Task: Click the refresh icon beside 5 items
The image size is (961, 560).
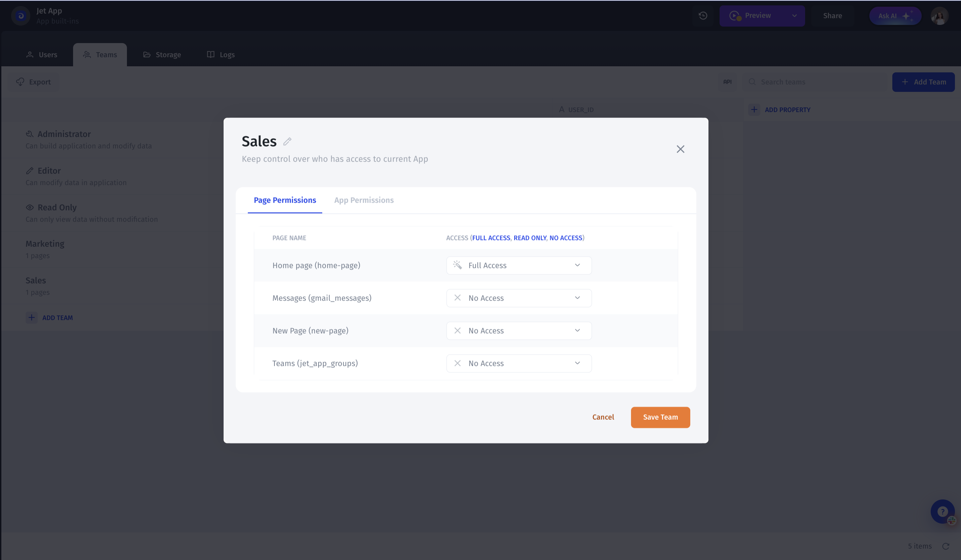Action: 946,546
